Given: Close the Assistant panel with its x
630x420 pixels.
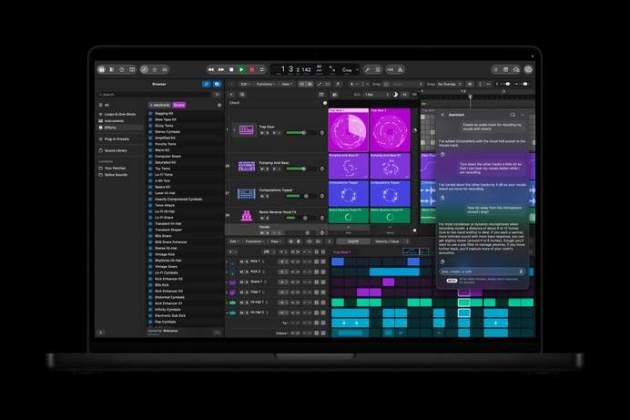Looking at the screenshot, I should pos(442,115).
